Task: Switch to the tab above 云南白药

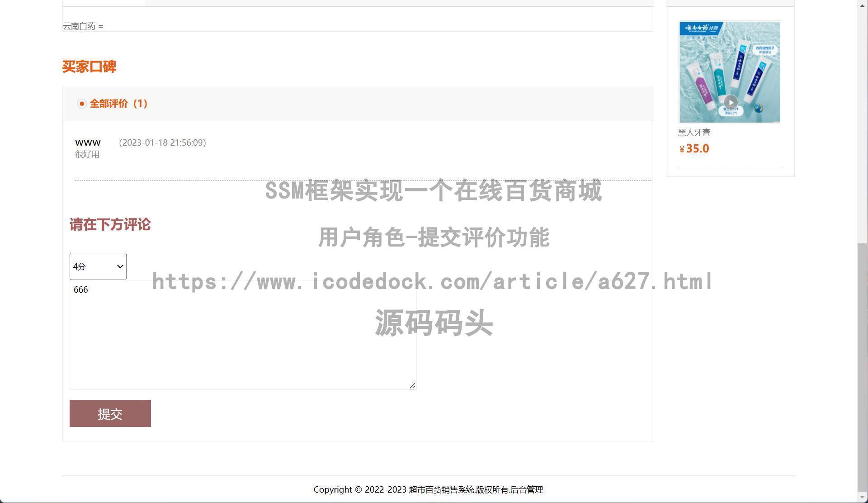Action: click(x=103, y=2)
